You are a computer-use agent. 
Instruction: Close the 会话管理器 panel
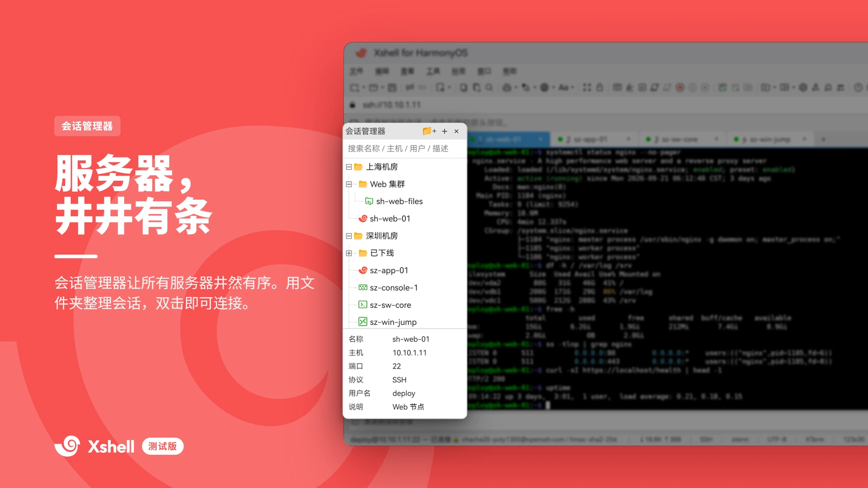[x=457, y=131]
